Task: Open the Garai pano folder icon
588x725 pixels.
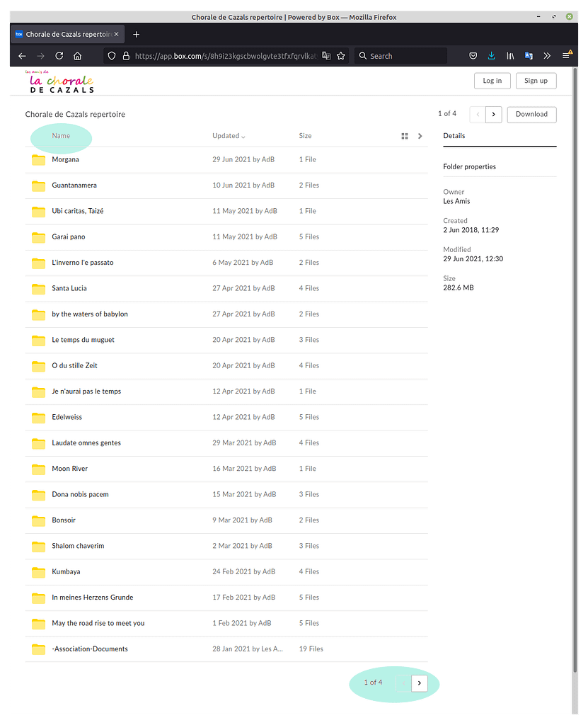Action: 38,237
